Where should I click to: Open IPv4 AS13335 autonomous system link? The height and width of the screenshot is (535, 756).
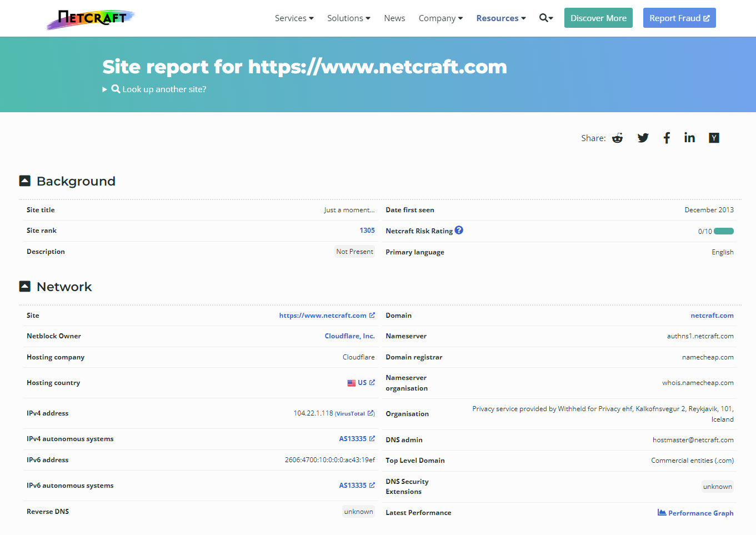coord(357,439)
